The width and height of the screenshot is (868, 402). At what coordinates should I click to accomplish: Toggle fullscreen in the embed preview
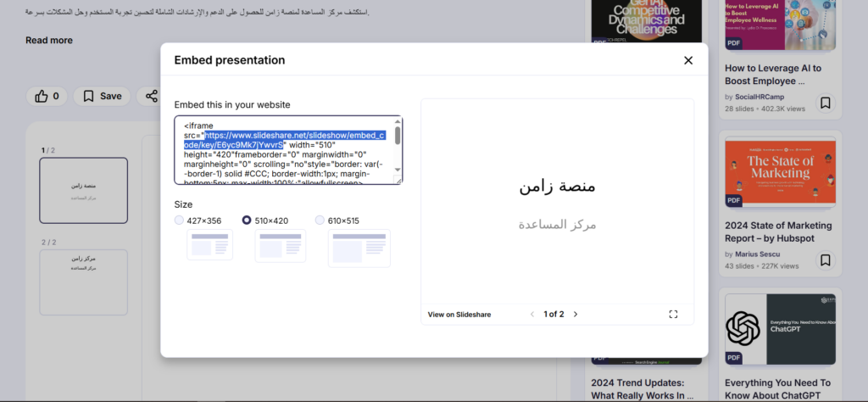pos(673,315)
